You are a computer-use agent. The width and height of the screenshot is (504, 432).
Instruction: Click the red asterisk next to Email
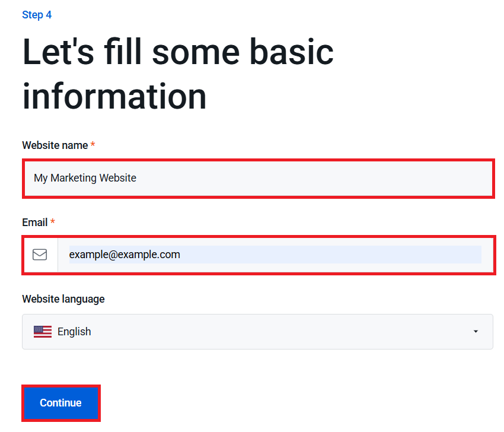(x=53, y=223)
